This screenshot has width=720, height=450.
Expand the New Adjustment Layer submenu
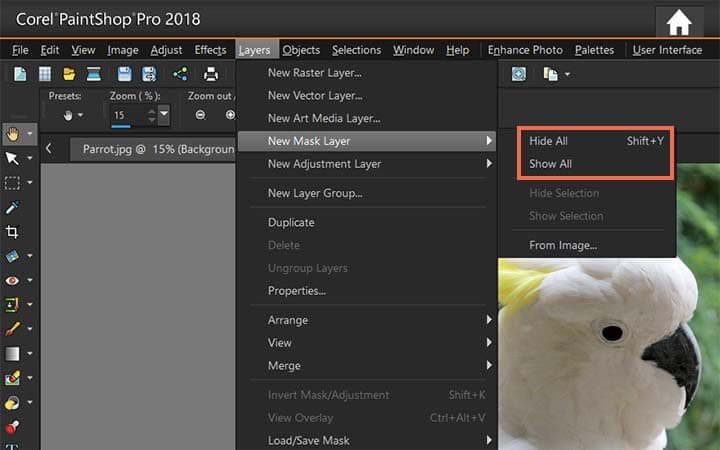tap(367, 164)
